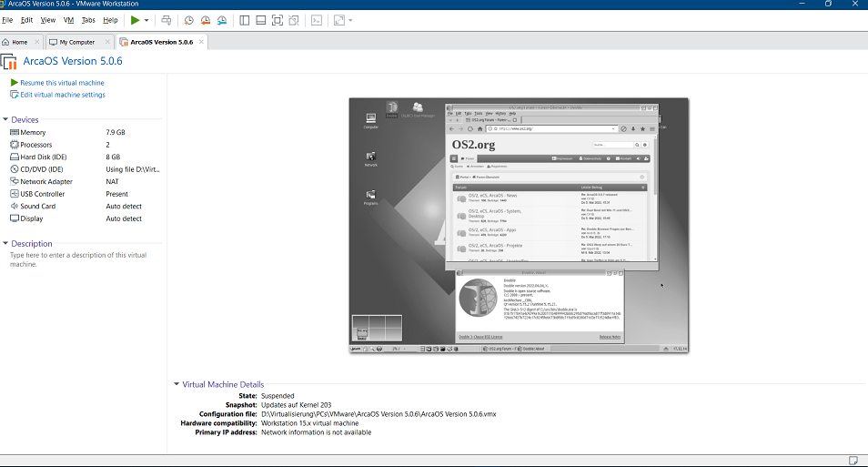Click the status bar message log icon
The width and height of the screenshot is (868, 467).
click(853, 461)
